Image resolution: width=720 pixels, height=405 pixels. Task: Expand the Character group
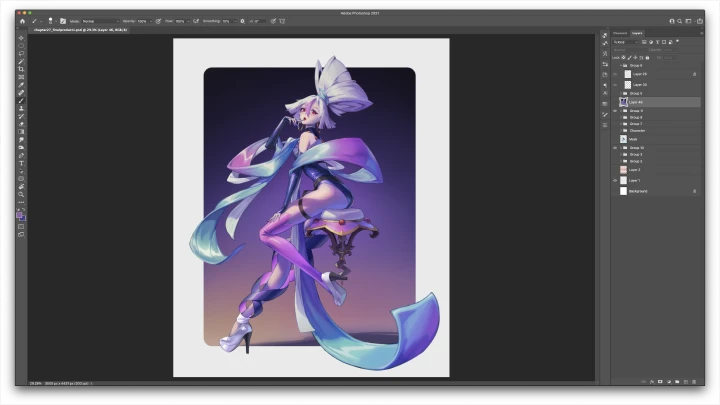pos(622,130)
